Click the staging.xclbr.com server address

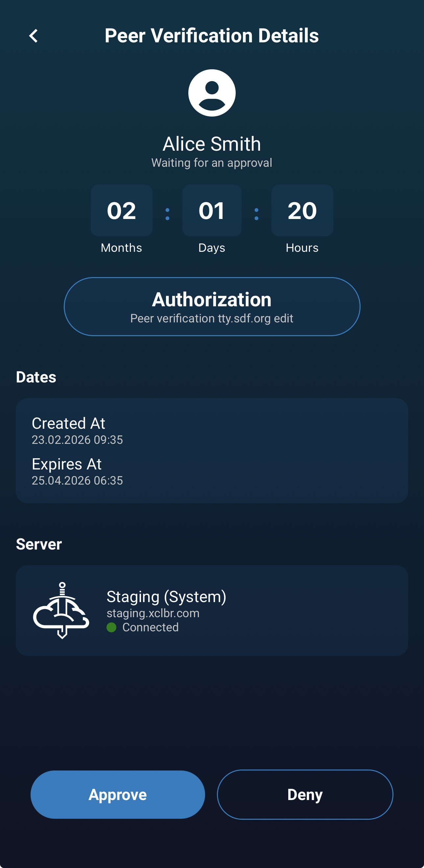pos(153,613)
